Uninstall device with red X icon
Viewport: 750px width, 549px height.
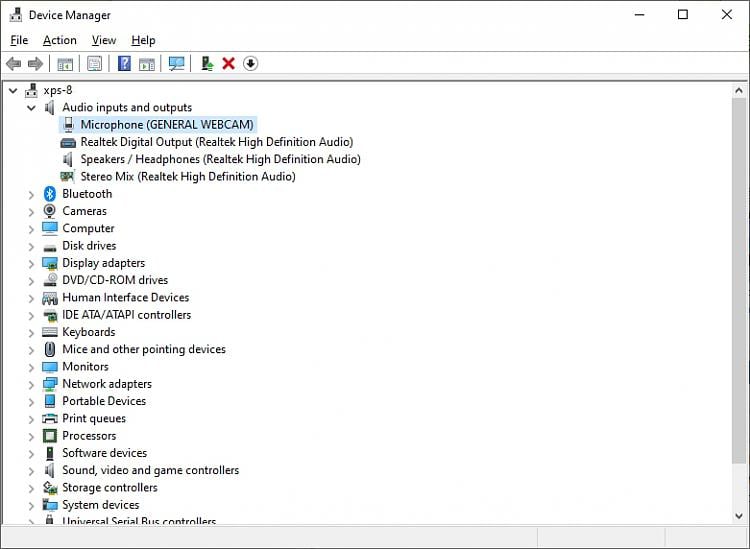229,64
